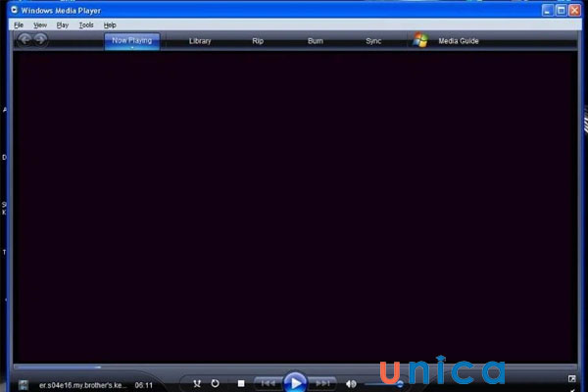Click the volume slider
This screenshot has height=392, width=588.
383,384
